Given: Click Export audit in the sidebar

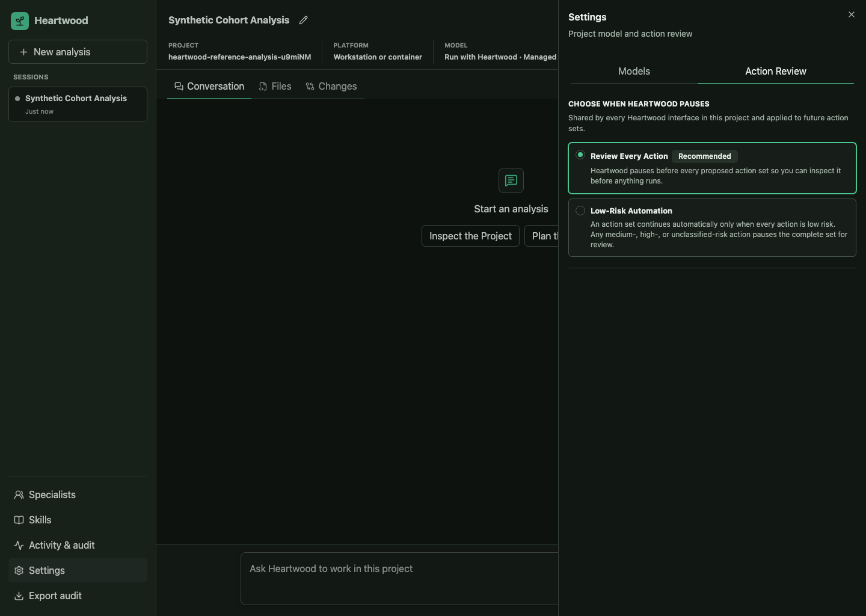Looking at the screenshot, I should click(78, 596).
